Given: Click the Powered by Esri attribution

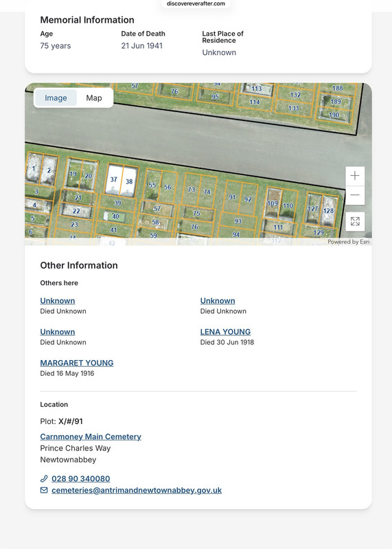Looking at the screenshot, I should 348,242.
